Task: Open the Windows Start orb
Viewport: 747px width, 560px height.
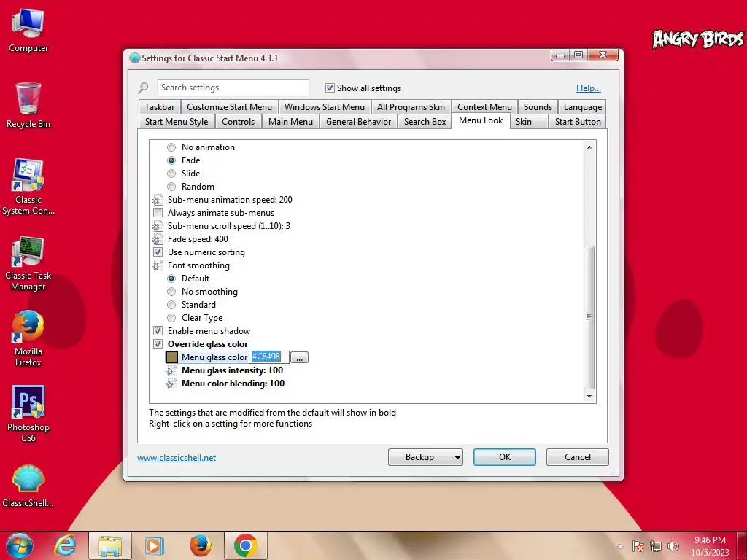Action: tap(19, 545)
